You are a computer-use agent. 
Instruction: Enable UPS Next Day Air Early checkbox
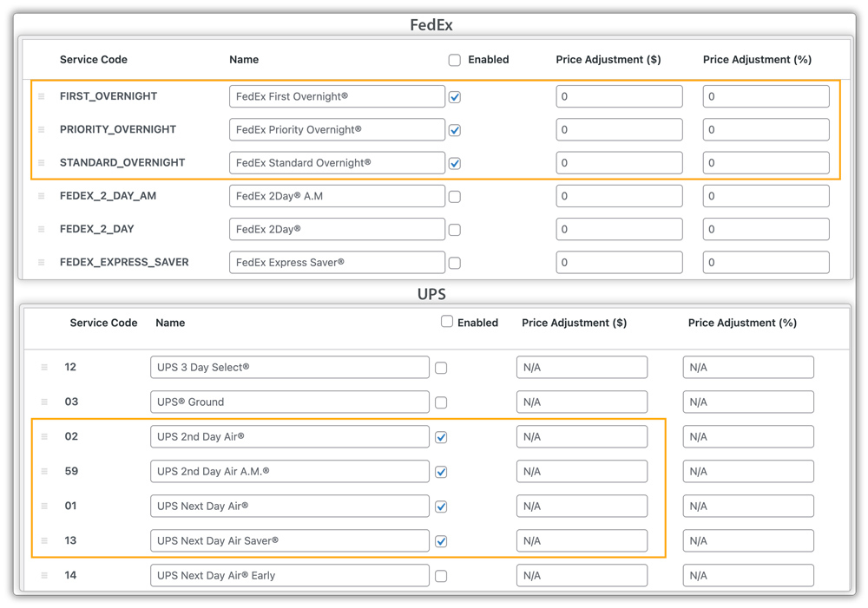tap(441, 577)
